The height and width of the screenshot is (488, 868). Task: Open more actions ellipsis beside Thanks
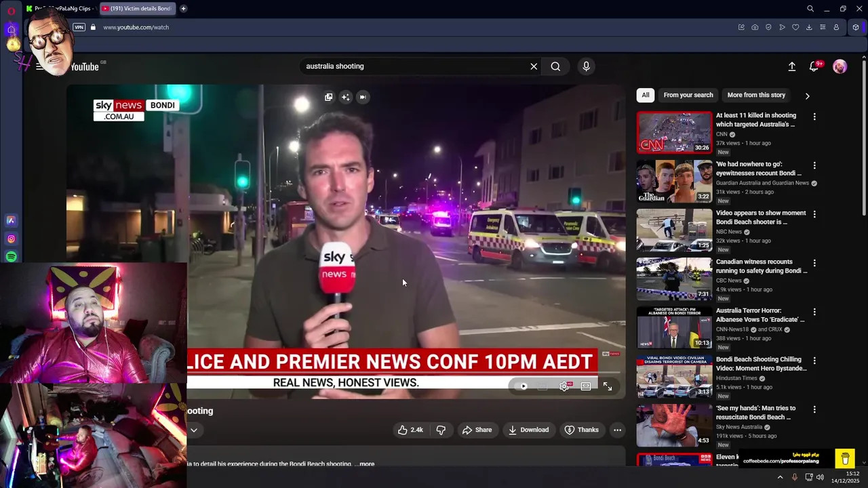pyautogui.click(x=617, y=430)
